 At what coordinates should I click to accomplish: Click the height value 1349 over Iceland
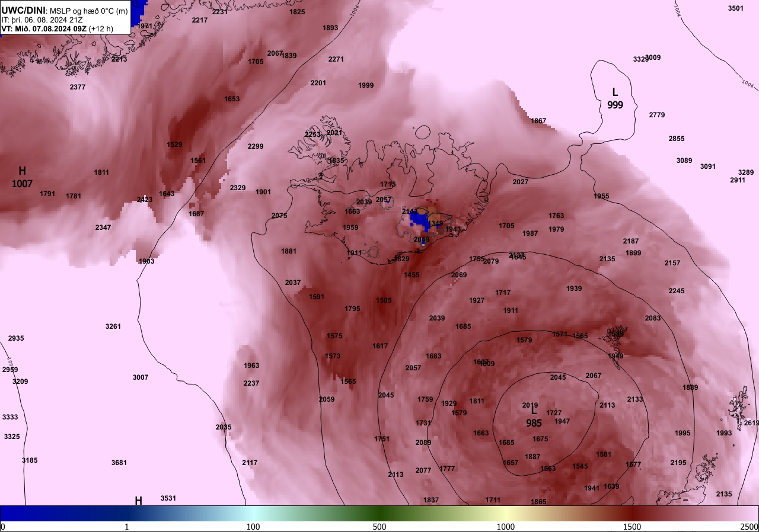pos(435,223)
